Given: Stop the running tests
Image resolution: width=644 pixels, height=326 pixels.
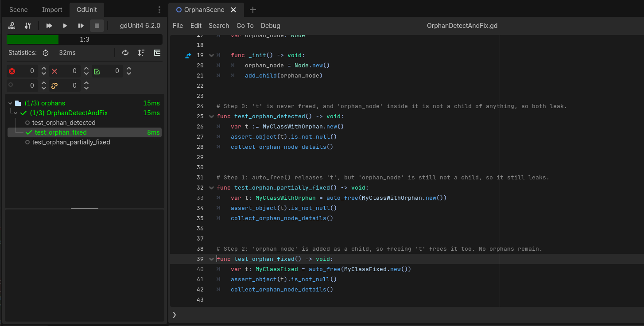Looking at the screenshot, I should 97,26.
